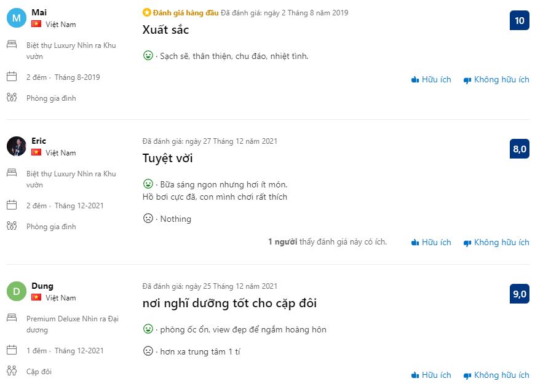Click Hữu ích on Eric's review
The height and width of the screenshot is (392, 543).
[x=431, y=242]
